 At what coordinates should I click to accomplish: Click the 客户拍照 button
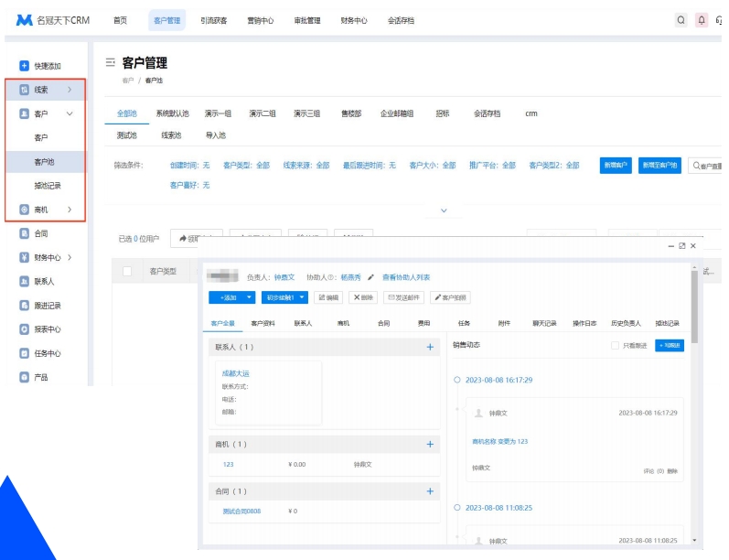coord(450,297)
